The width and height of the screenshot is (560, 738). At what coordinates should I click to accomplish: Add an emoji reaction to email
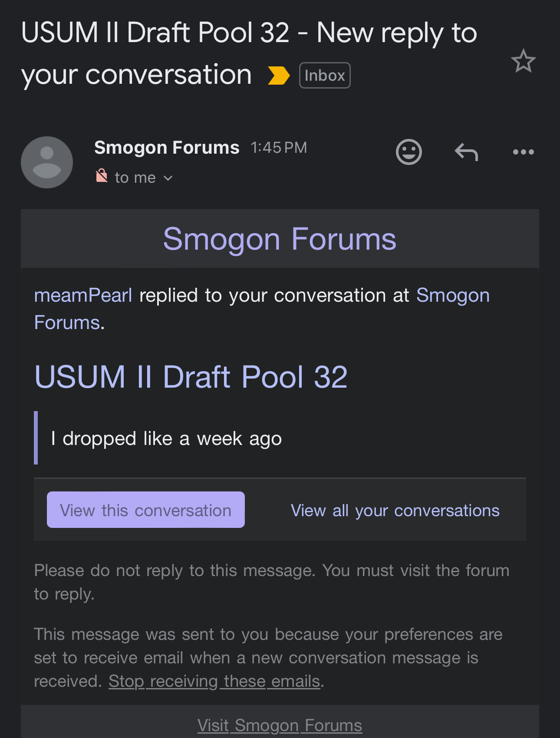point(409,152)
